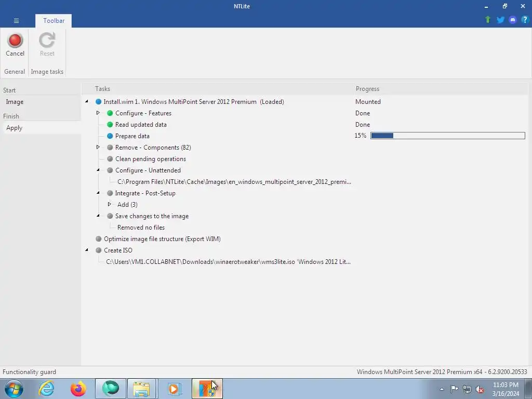Open the Windows Start button
The height and width of the screenshot is (399, 532).
(14, 389)
